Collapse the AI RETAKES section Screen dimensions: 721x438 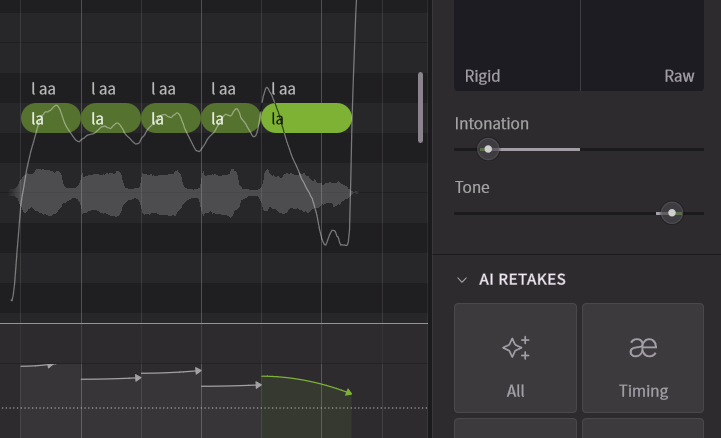461,280
